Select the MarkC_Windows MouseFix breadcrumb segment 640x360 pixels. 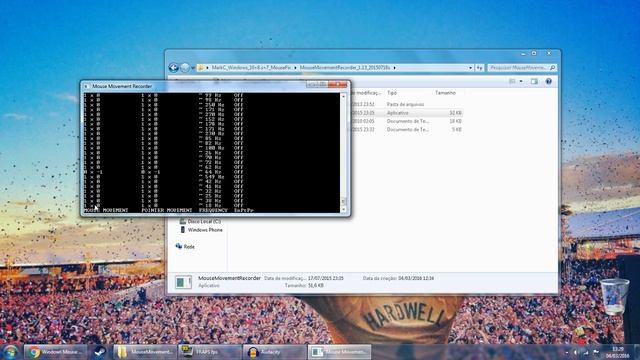pos(251,68)
